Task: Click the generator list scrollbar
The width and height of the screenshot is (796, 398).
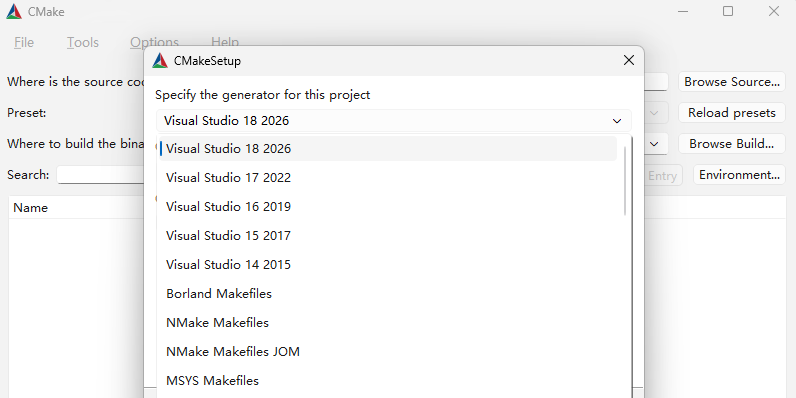Action: 625,180
